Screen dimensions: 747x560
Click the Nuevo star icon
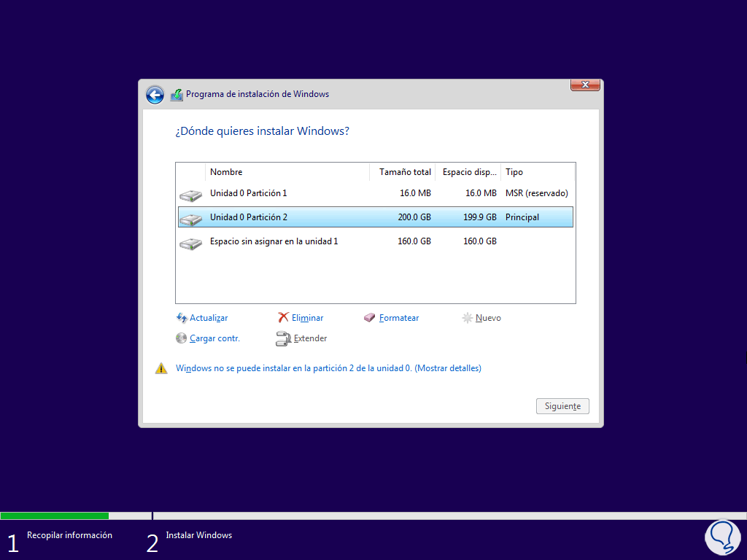pyautogui.click(x=468, y=318)
